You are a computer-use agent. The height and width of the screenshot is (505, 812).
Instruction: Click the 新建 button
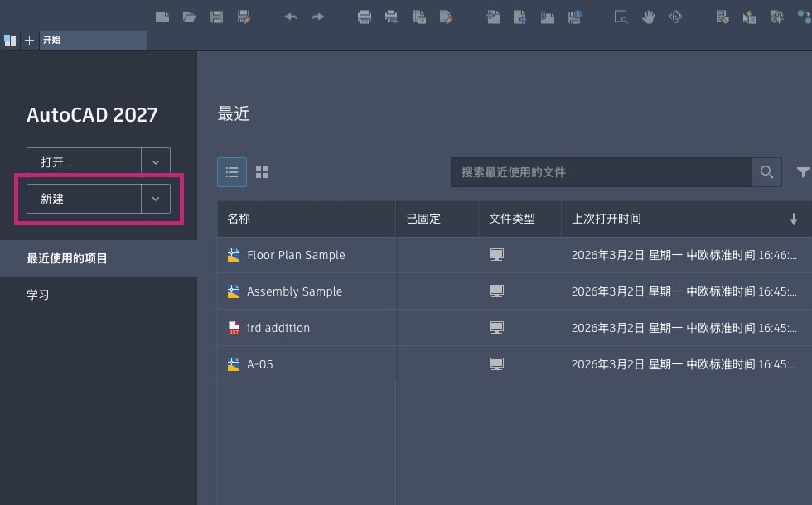tap(84, 199)
